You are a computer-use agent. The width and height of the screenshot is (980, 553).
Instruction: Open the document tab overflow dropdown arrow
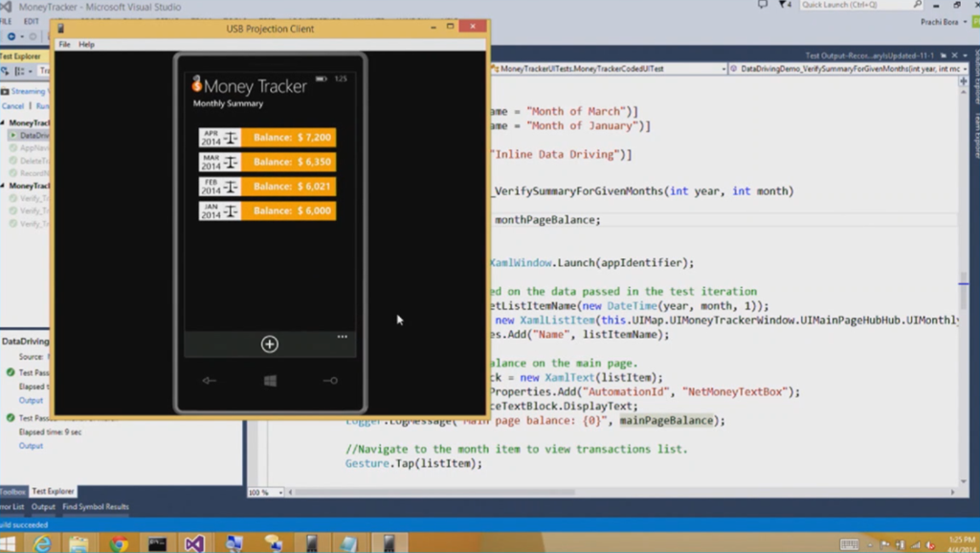(965, 55)
